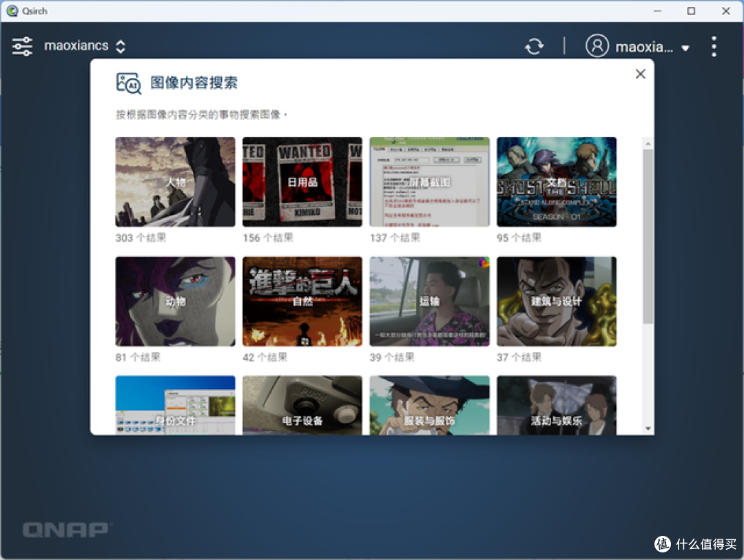
Task: Minimize the Qsirch window
Action: click(657, 11)
